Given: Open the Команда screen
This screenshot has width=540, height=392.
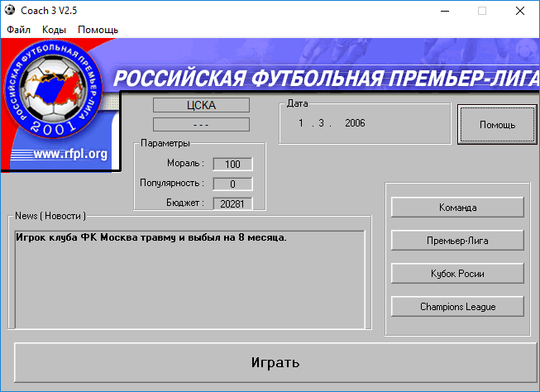Looking at the screenshot, I should 457,208.
